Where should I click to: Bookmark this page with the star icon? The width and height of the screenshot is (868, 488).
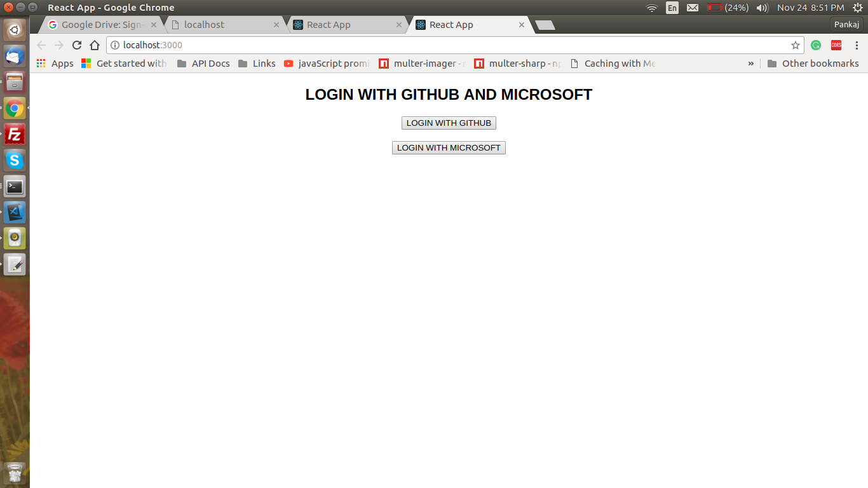(x=795, y=45)
